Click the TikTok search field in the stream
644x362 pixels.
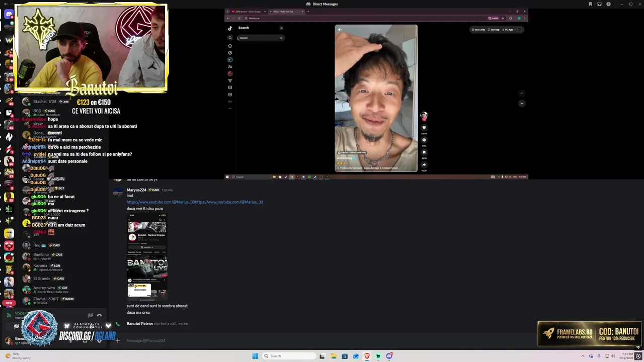tap(261, 38)
